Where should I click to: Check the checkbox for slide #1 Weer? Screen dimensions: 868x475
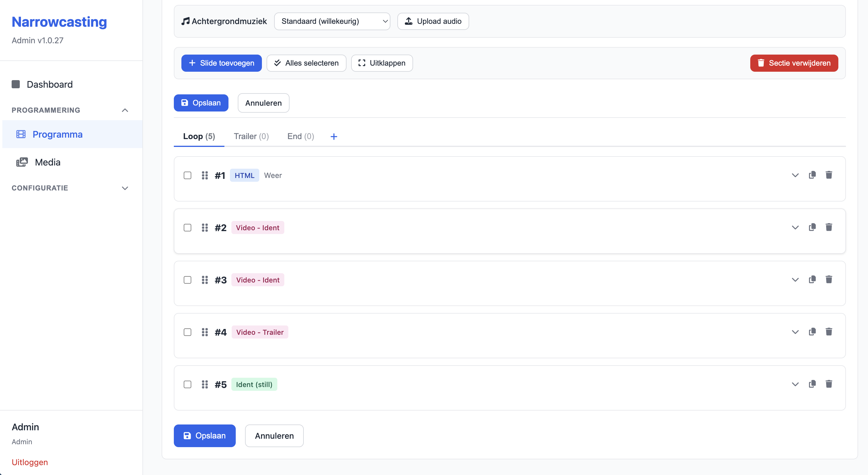click(187, 175)
